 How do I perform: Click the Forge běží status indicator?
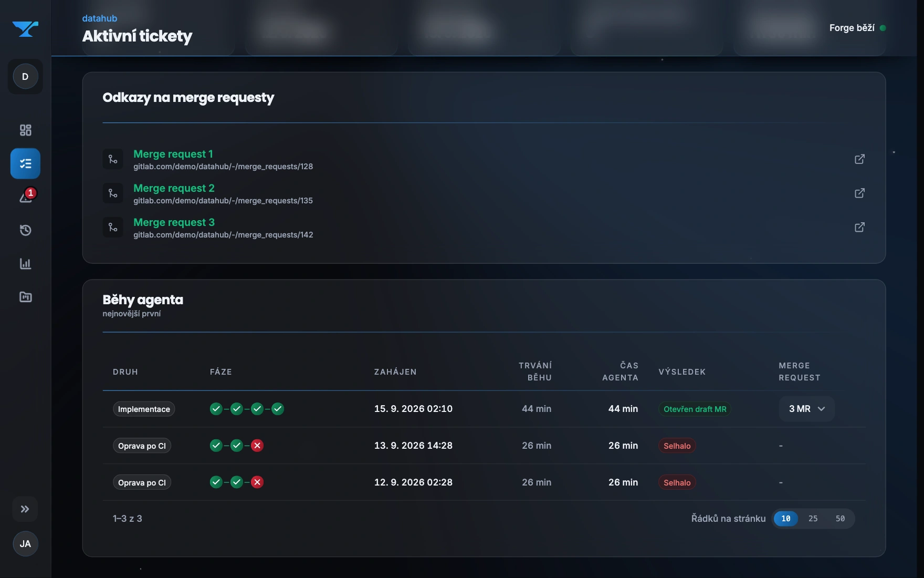[857, 28]
